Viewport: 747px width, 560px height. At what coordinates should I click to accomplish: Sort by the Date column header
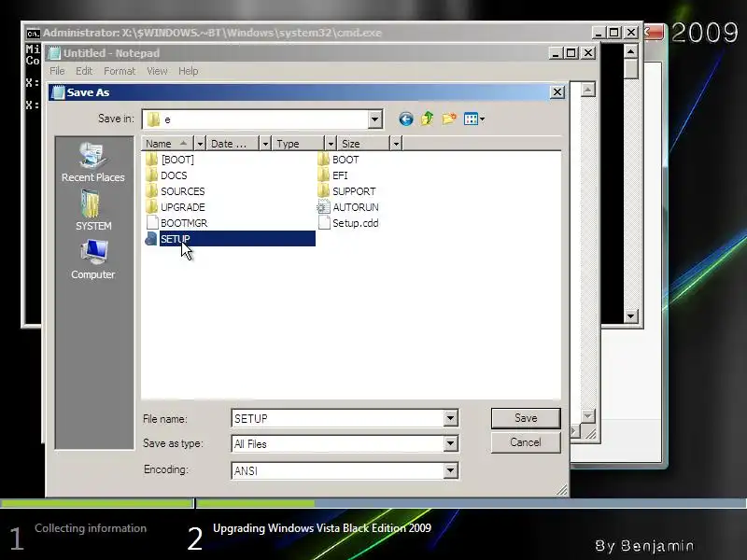point(233,144)
